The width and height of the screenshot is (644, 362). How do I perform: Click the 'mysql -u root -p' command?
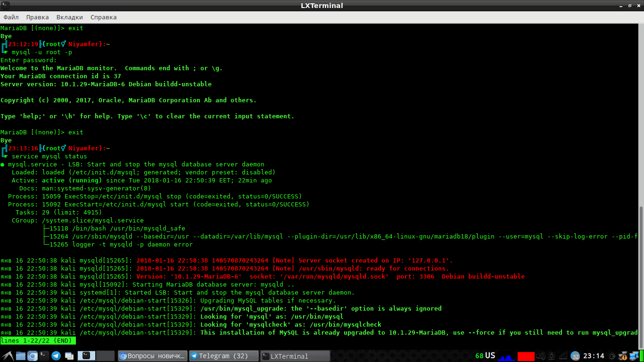[42, 52]
